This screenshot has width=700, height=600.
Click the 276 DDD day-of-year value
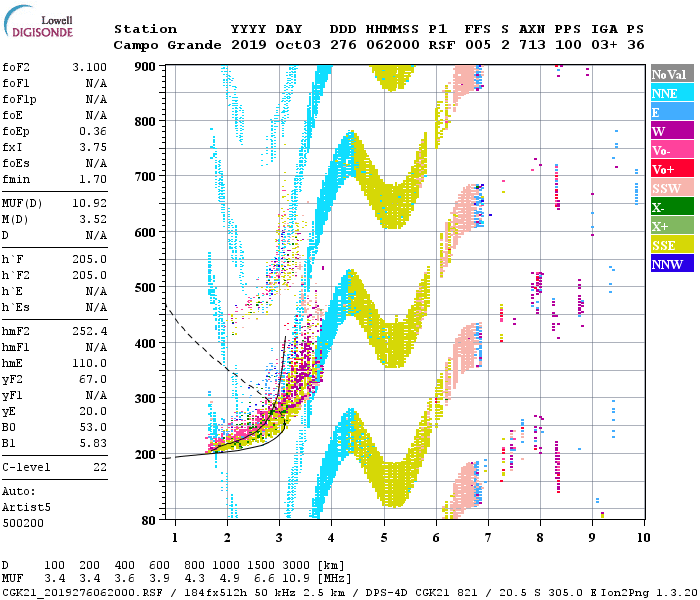pyautogui.click(x=343, y=45)
